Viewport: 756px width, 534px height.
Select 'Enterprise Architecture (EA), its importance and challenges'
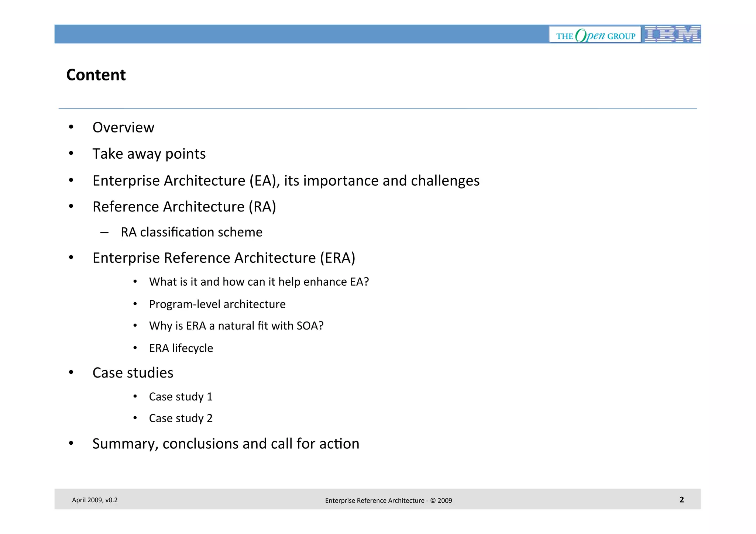tap(286, 181)
